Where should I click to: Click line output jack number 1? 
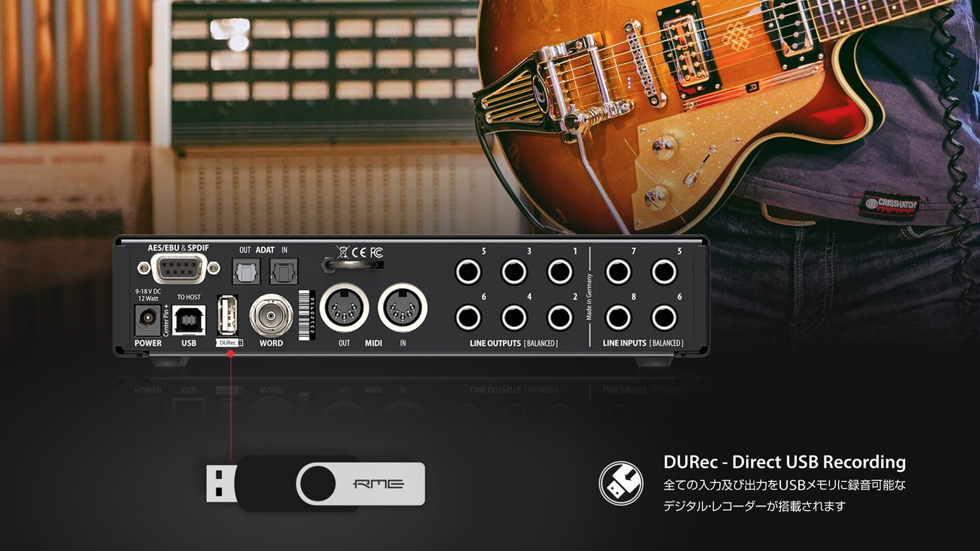pyautogui.click(x=560, y=271)
